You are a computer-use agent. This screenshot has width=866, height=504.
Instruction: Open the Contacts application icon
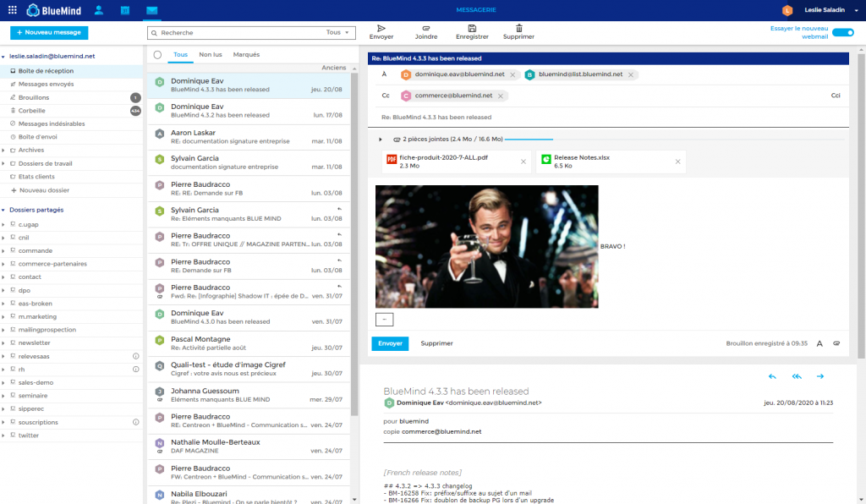pyautogui.click(x=99, y=10)
